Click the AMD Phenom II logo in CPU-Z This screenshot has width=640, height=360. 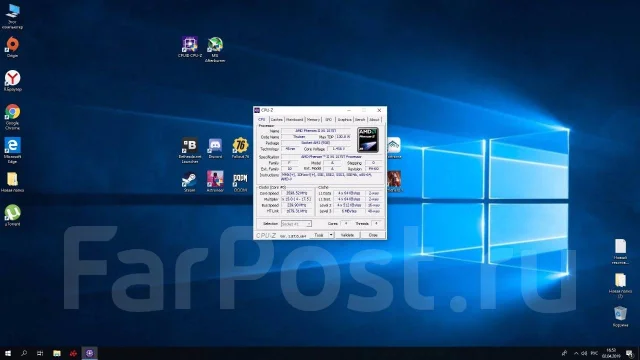click(x=368, y=140)
